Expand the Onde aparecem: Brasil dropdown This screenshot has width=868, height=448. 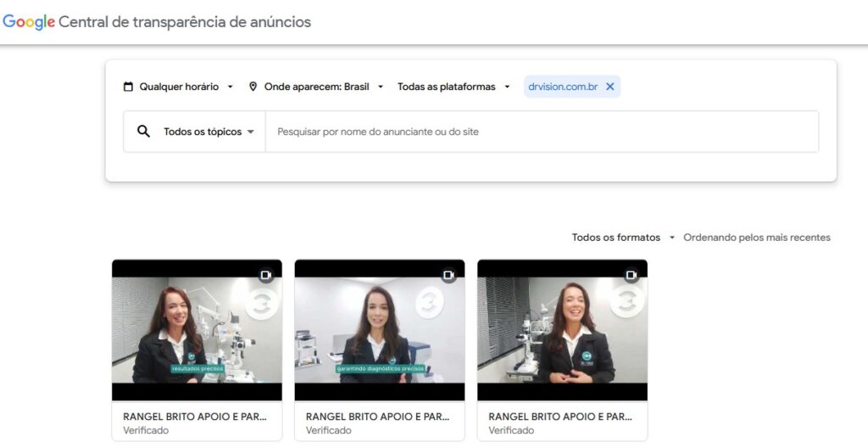point(316,87)
